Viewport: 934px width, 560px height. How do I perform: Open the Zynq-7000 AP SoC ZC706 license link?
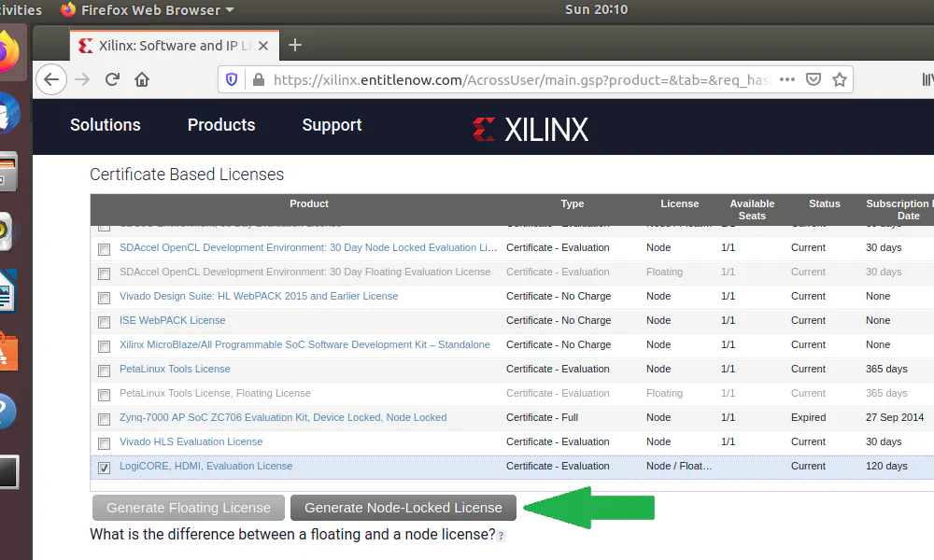click(282, 417)
